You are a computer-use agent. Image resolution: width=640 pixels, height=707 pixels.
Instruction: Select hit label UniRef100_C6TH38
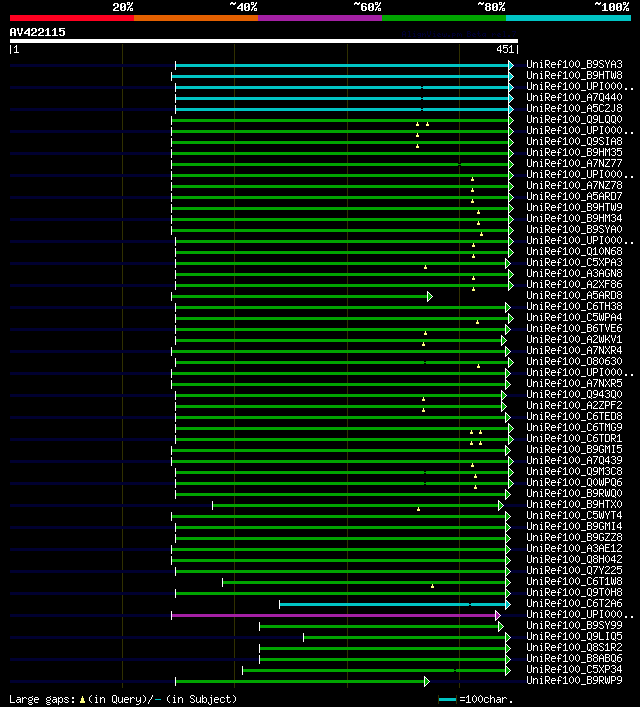point(574,307)
